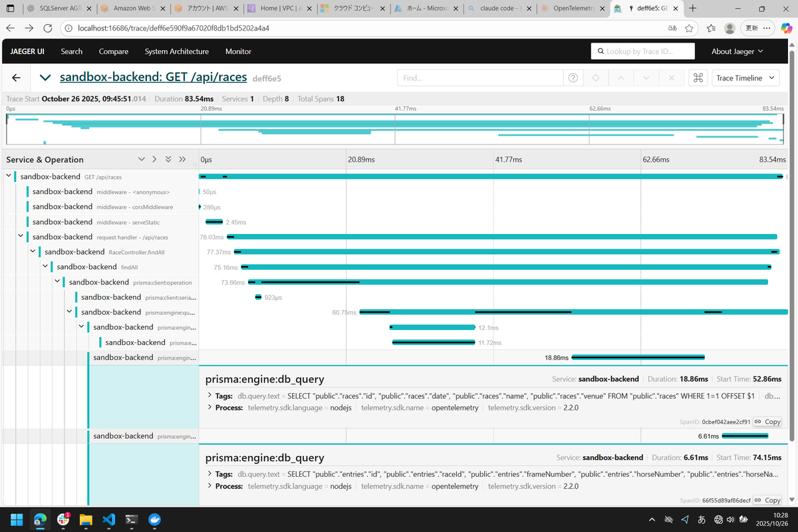Click Copy button for span 66f55d89af86decf
Screen dimensions: 798x532
point(767,500)
